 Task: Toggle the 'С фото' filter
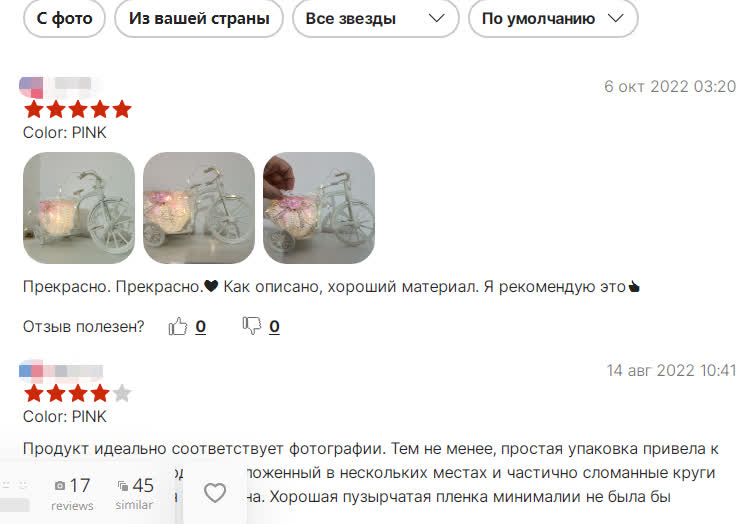click(x=64, y=18)
